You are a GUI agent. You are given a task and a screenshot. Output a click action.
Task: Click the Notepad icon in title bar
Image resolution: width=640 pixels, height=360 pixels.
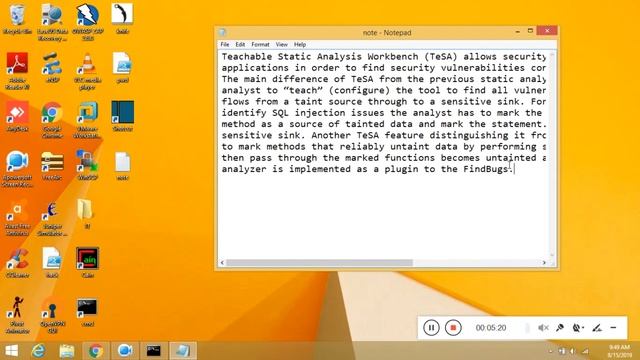[x=222, y=32]
